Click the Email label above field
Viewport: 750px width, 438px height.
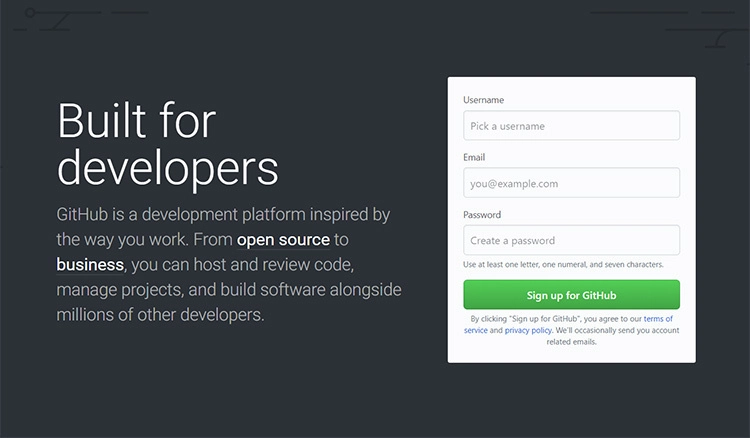pos(474,157)
